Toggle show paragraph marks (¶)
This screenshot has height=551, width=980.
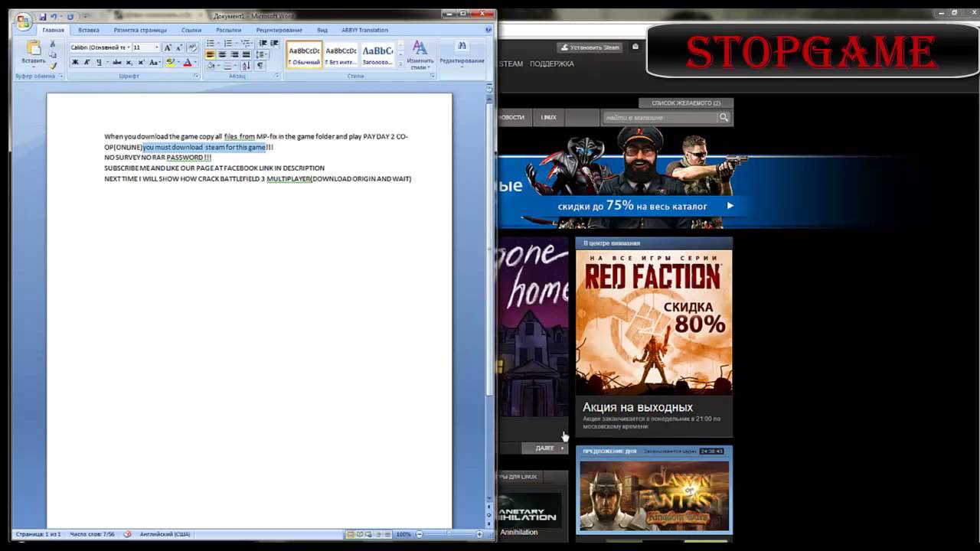(260, 66)
